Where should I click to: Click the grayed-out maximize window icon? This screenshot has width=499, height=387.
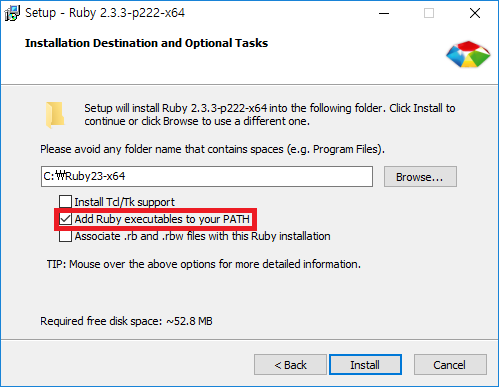pos(429,13)
